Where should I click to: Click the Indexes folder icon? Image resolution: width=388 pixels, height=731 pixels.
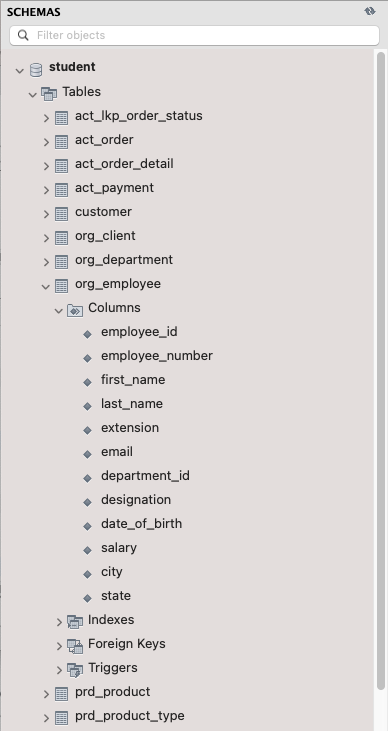coord(75,621)
